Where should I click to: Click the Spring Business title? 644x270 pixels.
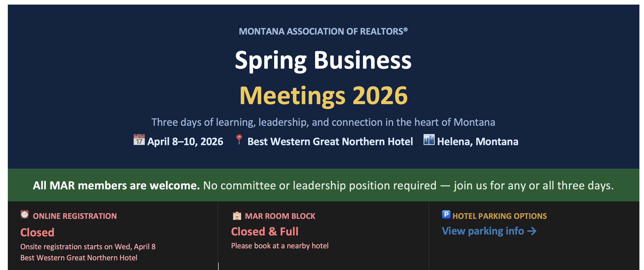pos(323,60)
